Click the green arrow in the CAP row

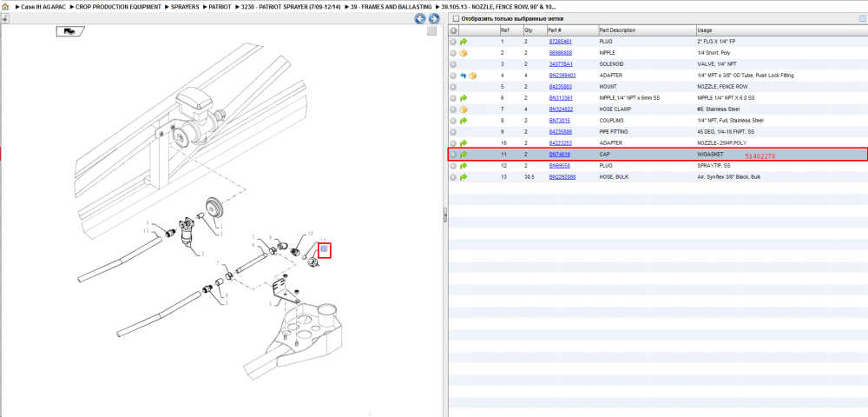464,155
